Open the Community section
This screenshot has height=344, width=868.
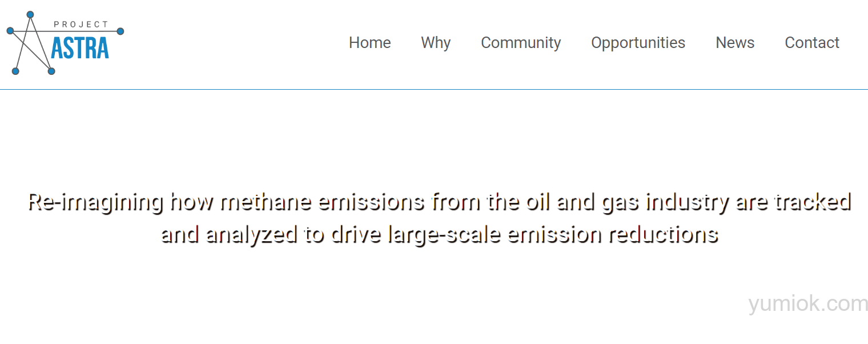pos(521,43)
